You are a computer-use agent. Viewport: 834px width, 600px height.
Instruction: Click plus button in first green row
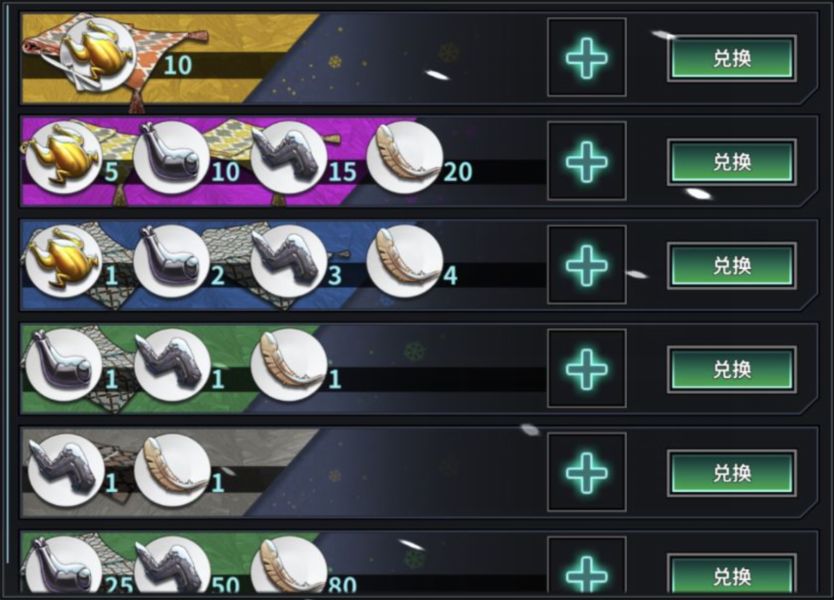point(587,369)
